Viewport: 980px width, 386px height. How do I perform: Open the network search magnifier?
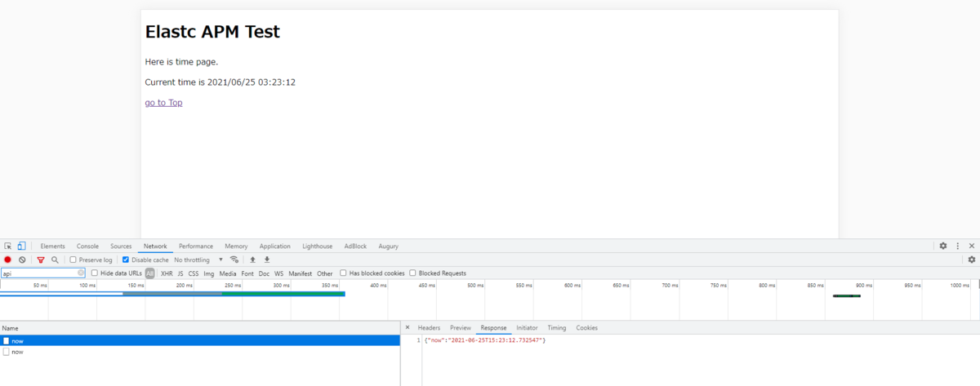(x=55, y=260)
